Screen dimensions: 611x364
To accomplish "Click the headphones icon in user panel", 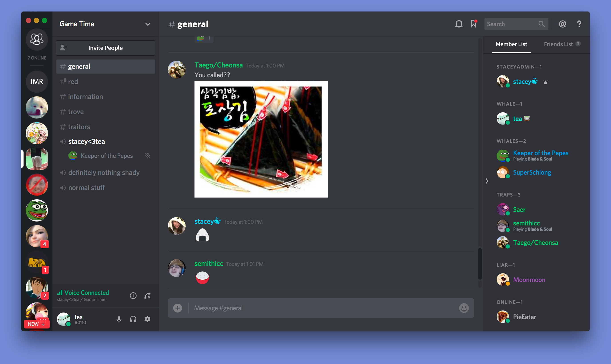I will click(x=133, y=319).
